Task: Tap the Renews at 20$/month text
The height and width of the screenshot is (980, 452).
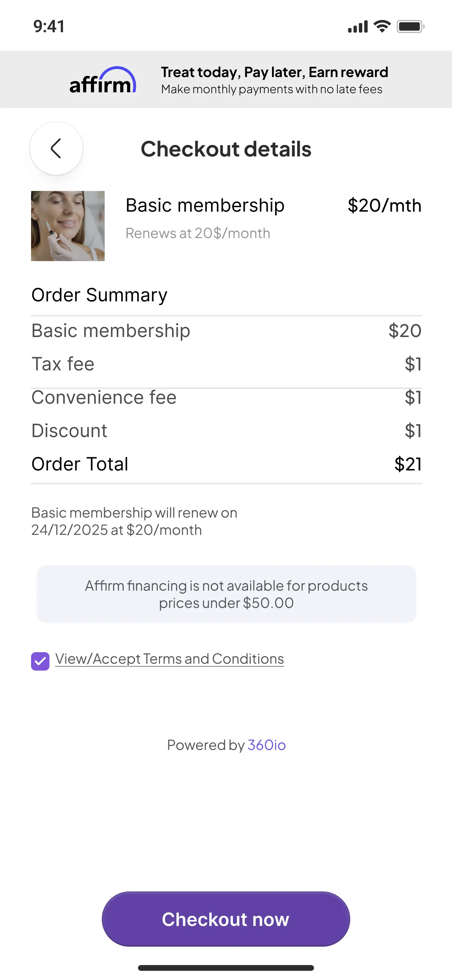Action: [x=198, y=233]
